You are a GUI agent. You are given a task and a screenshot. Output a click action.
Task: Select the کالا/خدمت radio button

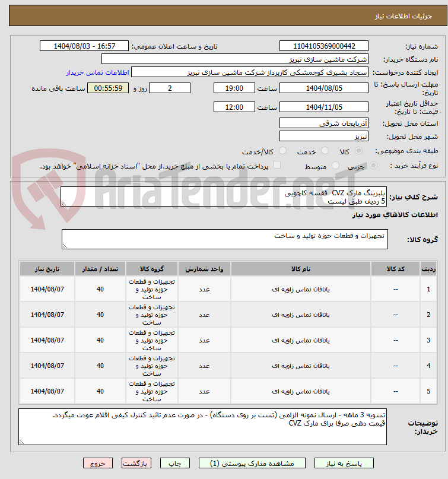[283, 151]
